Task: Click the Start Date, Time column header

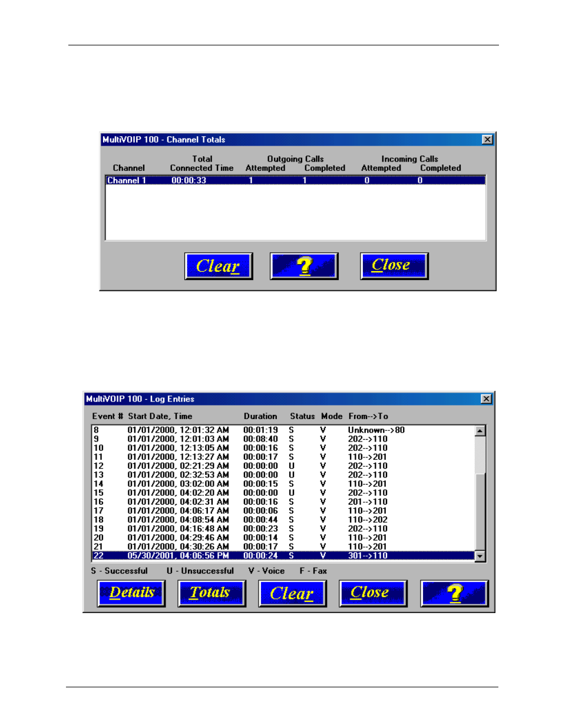Action: 160,416
